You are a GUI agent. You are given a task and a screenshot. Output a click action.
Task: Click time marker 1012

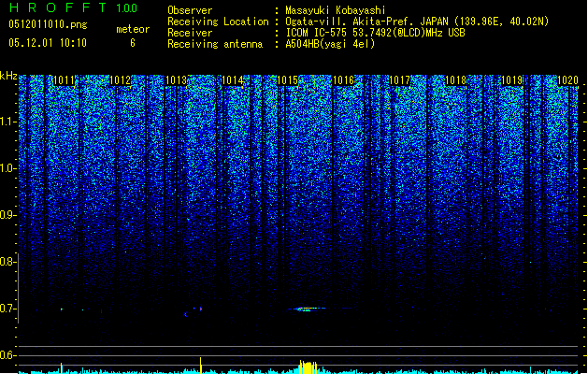point(120,80)
